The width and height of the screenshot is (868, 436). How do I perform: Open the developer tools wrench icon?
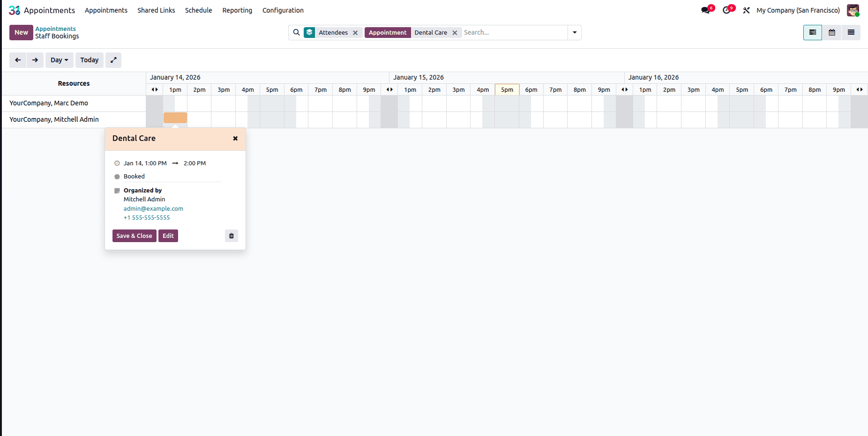click(x=746, y=10)
